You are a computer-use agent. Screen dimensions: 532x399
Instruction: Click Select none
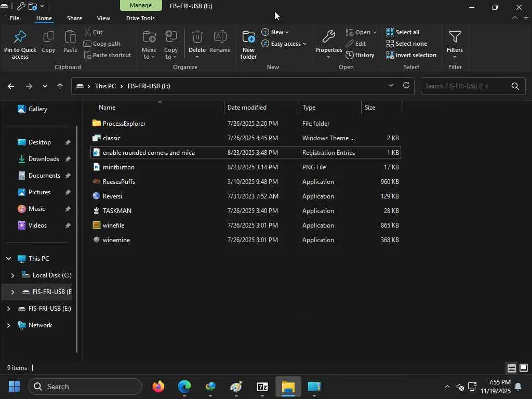pos(406,44)
